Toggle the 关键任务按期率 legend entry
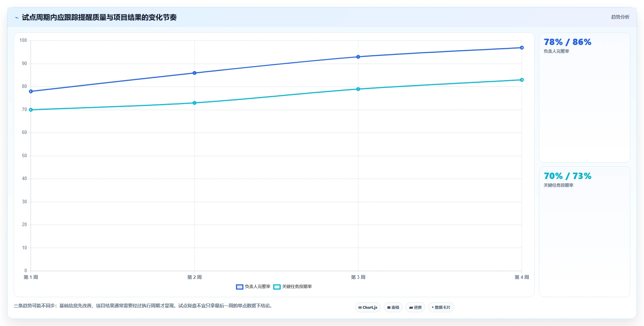 (293, 287)
